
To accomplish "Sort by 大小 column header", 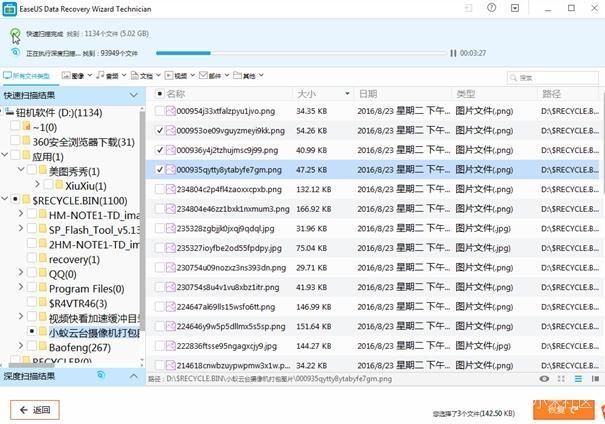I will (x=306, y=94).
